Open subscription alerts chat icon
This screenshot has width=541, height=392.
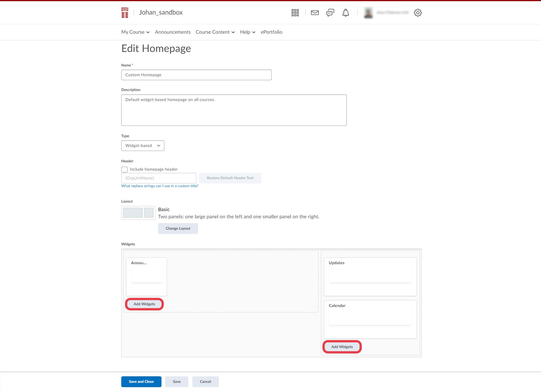pos(330,13)
